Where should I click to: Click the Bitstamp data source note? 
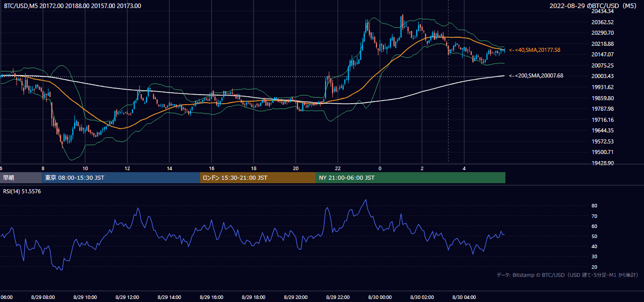(567, 275)
